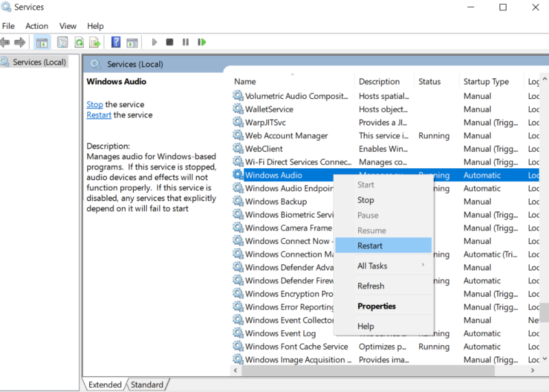Choose Refresh in the context menu
Viewport: 549px width, 392px height.
(x=384, y=286)
